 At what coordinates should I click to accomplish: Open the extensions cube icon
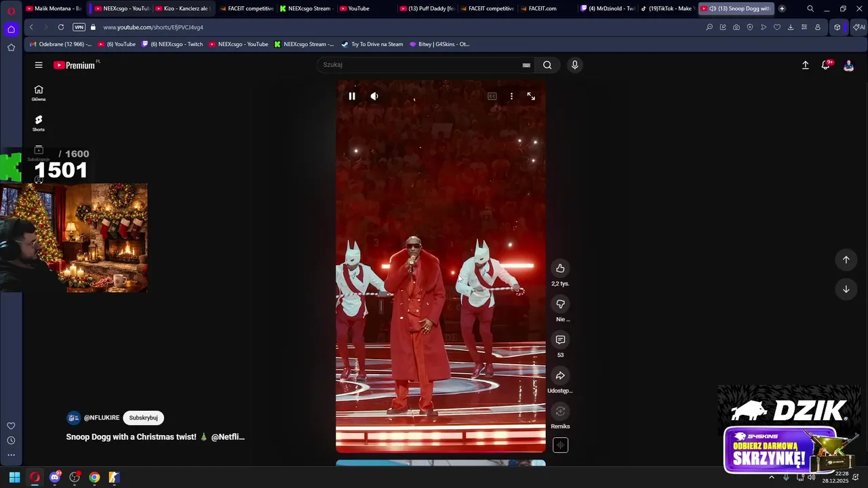[x=837, y=27]
